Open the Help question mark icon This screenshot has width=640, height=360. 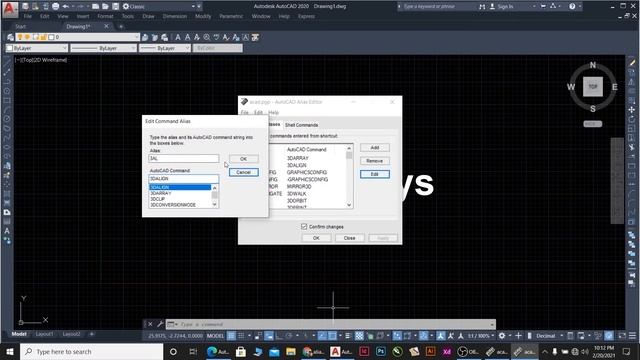572,7
